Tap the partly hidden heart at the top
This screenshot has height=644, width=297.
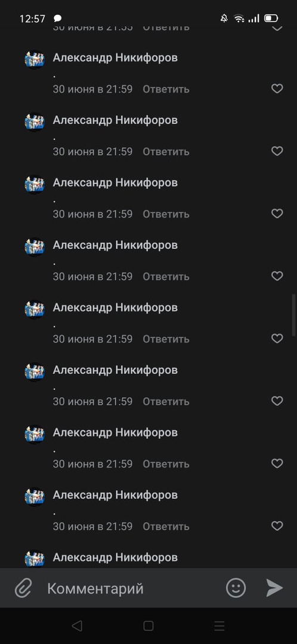[x=277, y=28]
